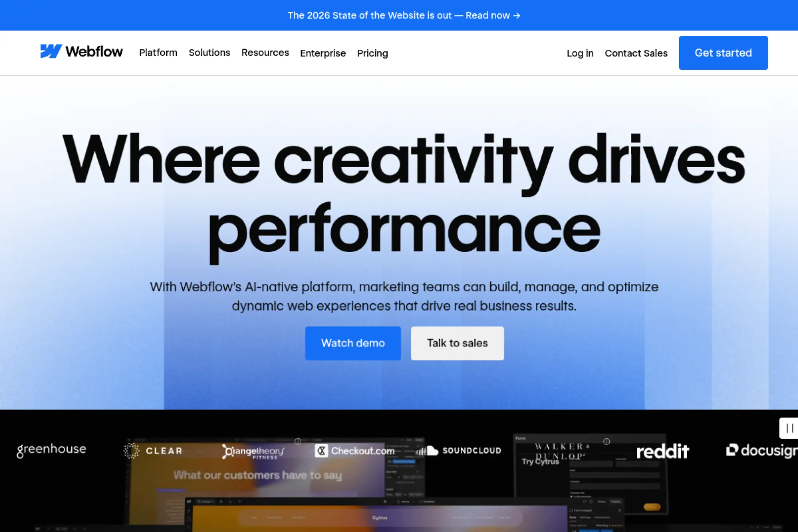Image resolution: width=798 pixels, height=532 pixels.
Task: Click the Log in link
Action: click(x=580, y=53)
